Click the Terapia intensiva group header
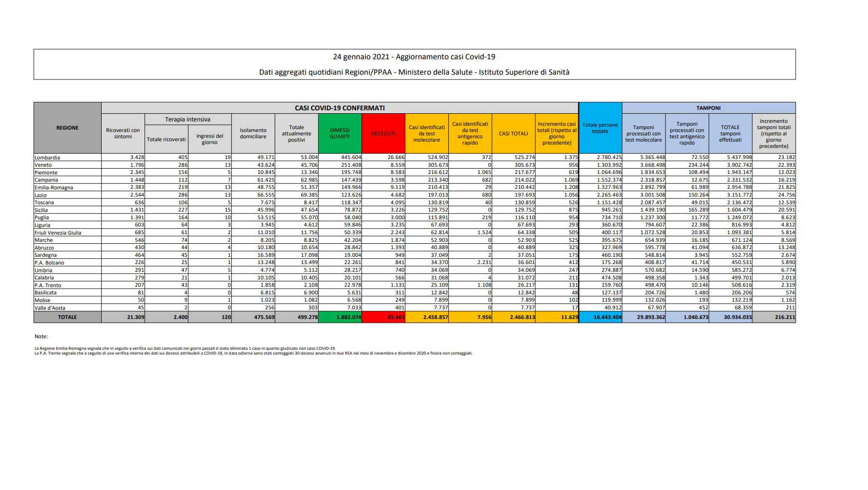 tap(188, 119)
